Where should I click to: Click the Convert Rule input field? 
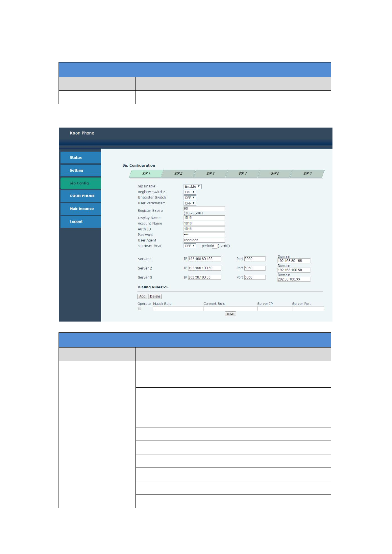[231, 309]
